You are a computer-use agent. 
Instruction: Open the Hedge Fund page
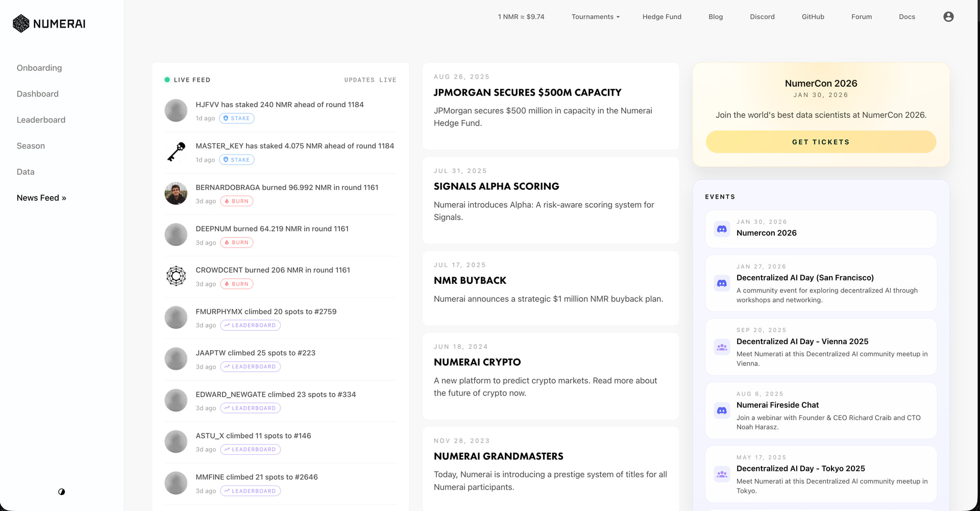pos(662,17)
